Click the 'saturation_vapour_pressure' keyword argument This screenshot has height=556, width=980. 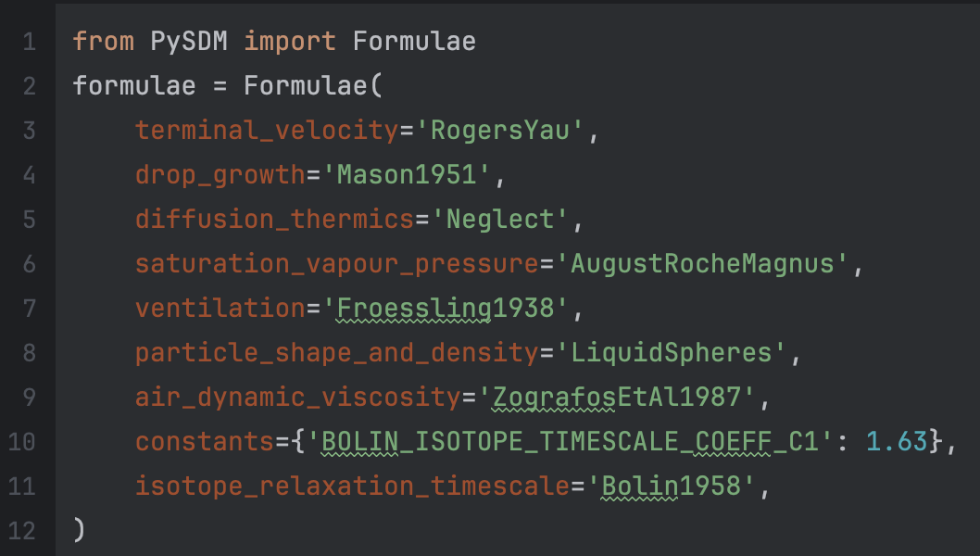[337, 264]
